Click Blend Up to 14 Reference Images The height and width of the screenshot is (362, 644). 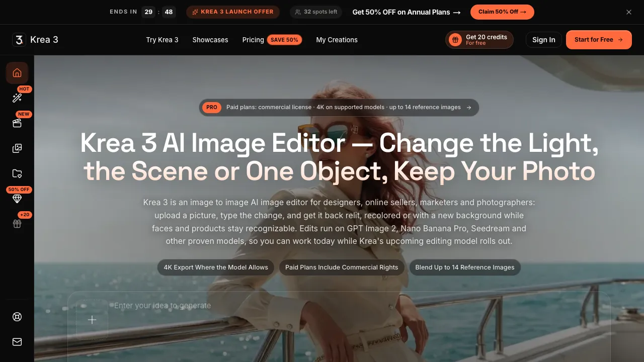(x=465, y=267)
